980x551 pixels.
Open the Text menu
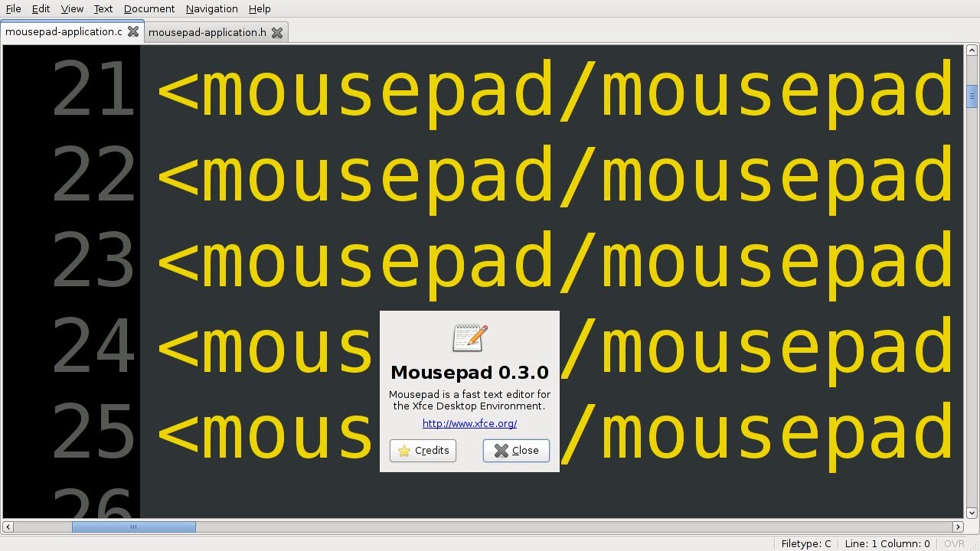pyautogui.click(x=103, y=8)
